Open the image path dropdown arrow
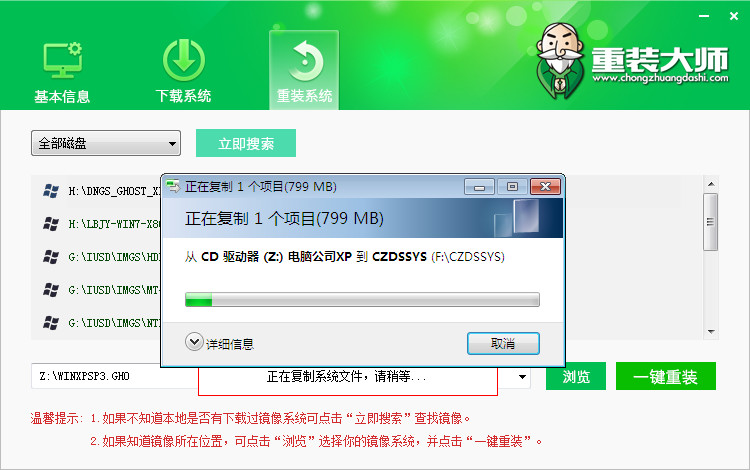The width and height of the screenshot is (750, 470). [x=522, y=377]
